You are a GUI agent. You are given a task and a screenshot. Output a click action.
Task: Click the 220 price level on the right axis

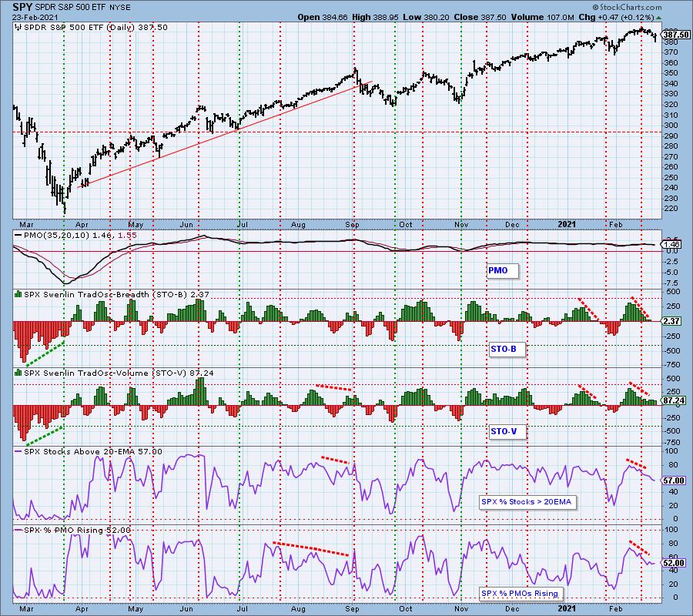[x=671, y=209]
